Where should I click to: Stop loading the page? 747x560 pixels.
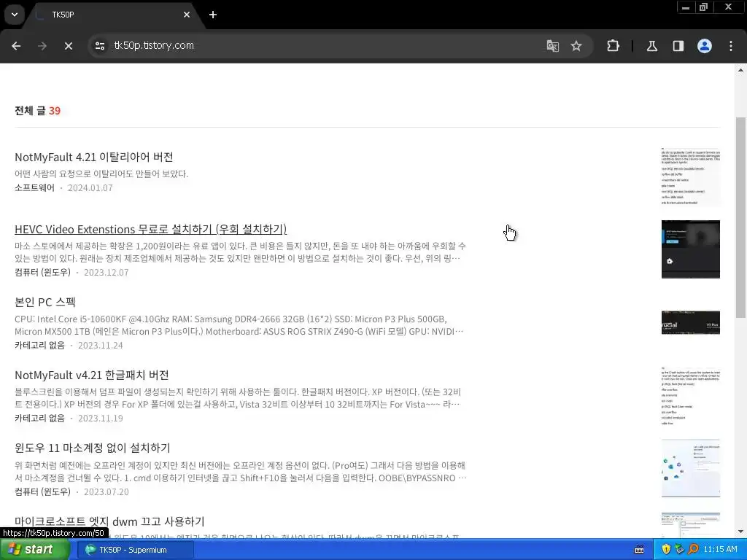(68, 46)
